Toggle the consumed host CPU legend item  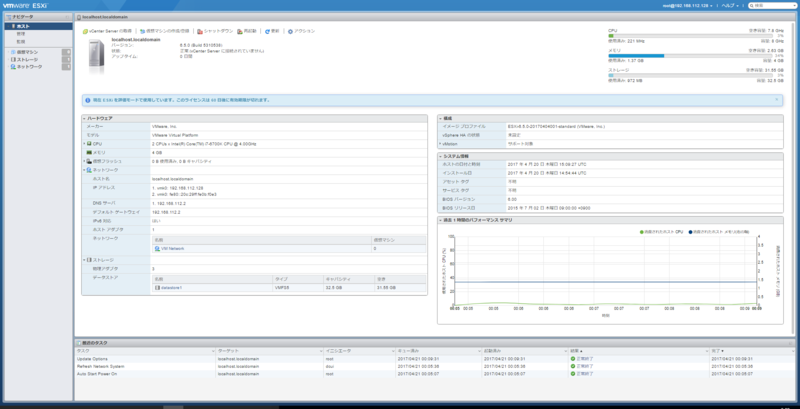click(661, 232)
